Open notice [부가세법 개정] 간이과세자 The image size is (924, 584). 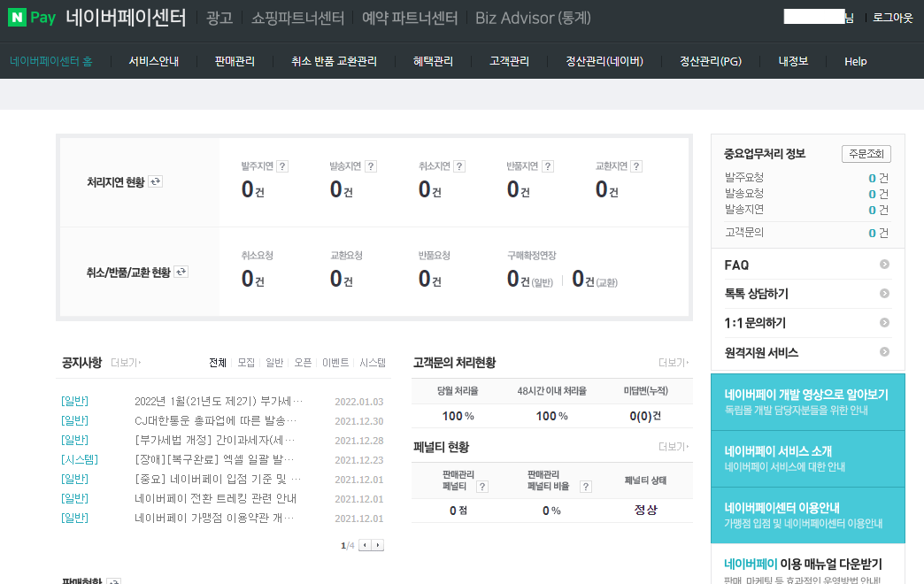click(214, 440)
